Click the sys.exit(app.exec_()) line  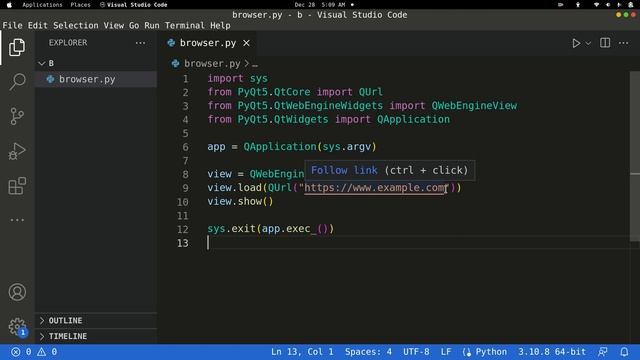click(270, 229)
